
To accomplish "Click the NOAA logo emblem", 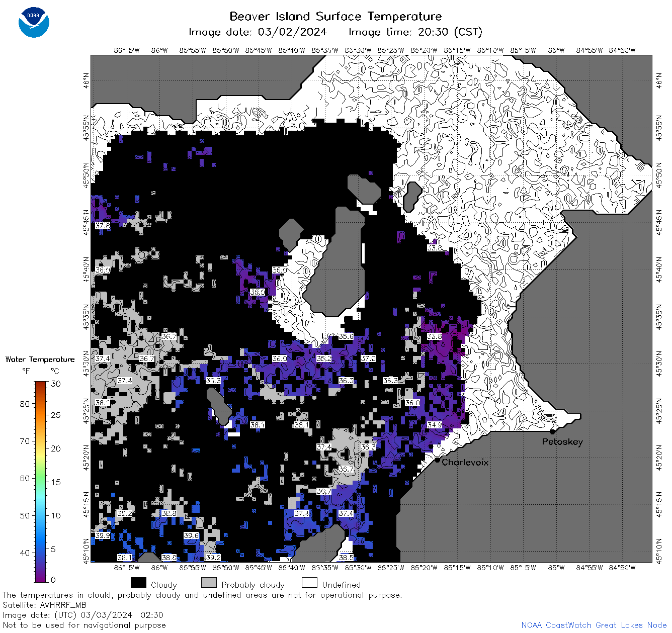I will tap(34, 22).
